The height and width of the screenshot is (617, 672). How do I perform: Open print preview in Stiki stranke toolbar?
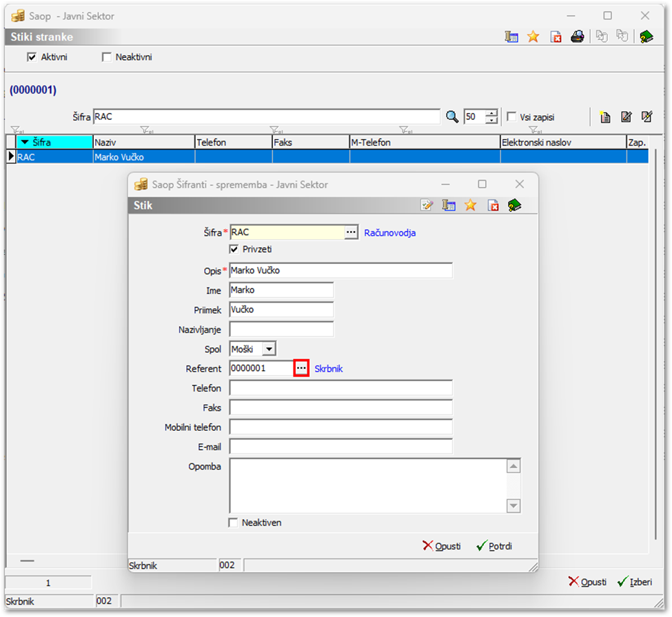(x=578, y=37)
